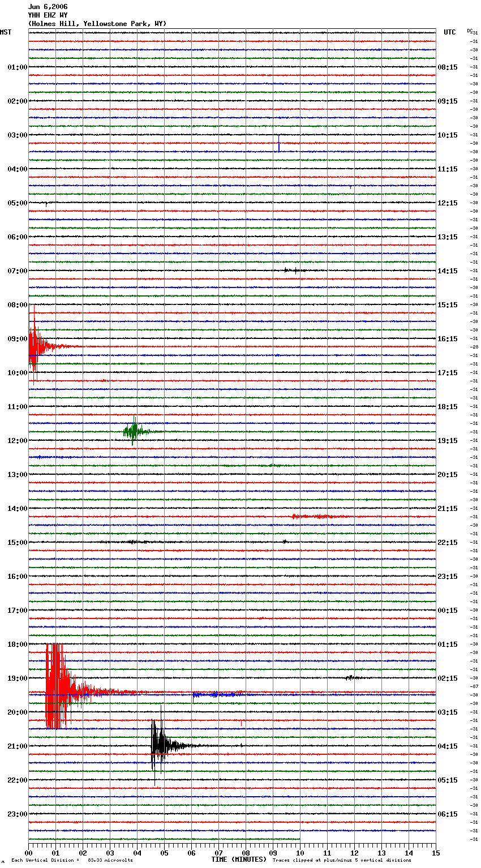This screenshot has width=481, height=868.
Task: Click the traces clipped footnote text
Action: point(342,861)
